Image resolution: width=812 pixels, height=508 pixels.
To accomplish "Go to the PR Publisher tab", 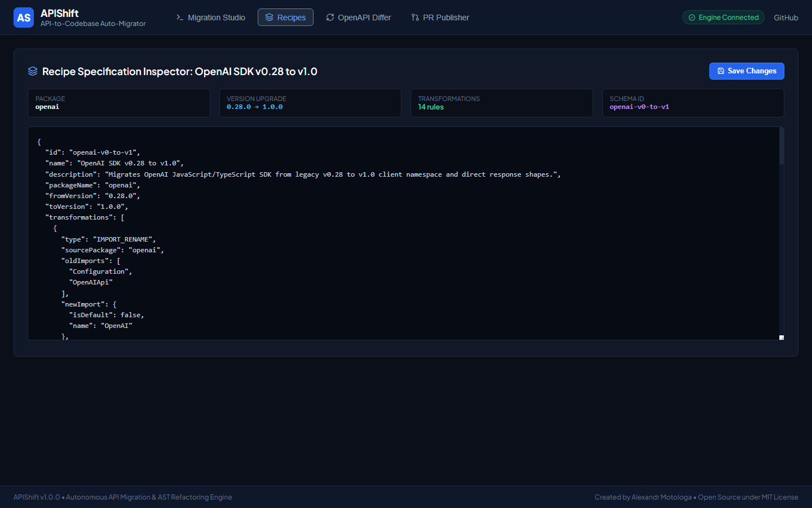I will pyautogui.click(x=440, y=17).
